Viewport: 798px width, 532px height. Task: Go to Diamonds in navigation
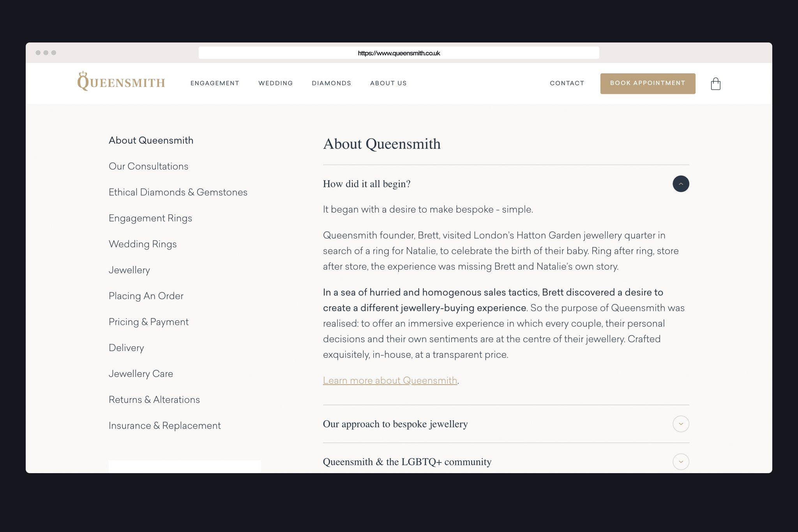pyautogui.click(x=331, y=83)
